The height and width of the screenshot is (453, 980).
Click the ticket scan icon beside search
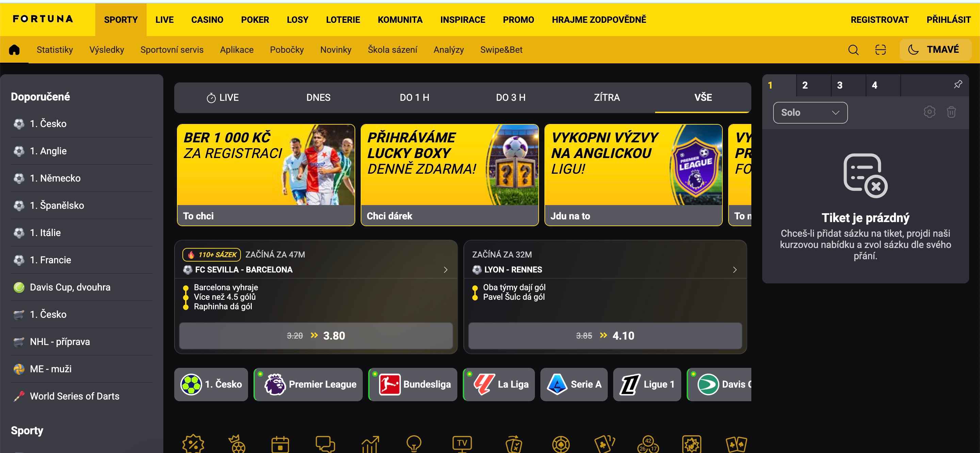(880, 50)
